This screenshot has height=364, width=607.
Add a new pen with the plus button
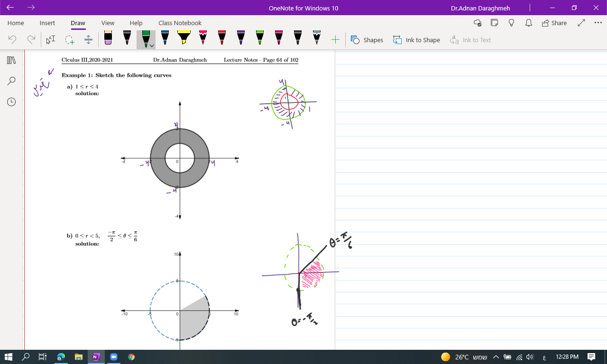[335, 40]
